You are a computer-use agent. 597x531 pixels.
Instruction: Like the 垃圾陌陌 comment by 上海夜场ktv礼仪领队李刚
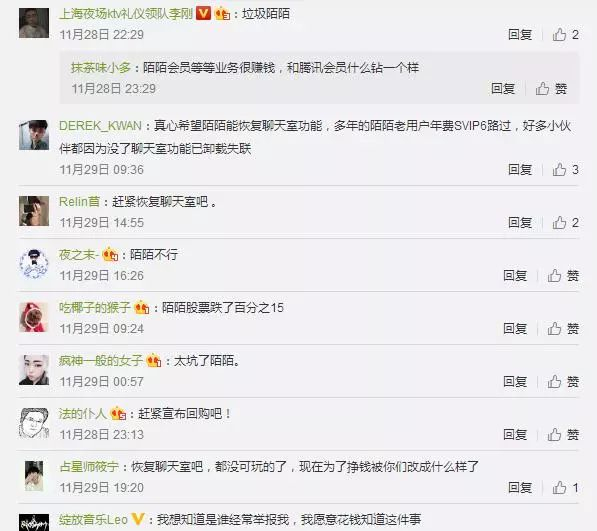tap(559, 35)
